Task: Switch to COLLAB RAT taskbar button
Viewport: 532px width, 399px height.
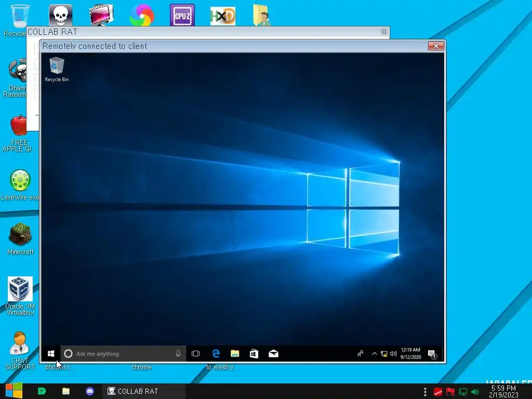Action: [144, 391]
